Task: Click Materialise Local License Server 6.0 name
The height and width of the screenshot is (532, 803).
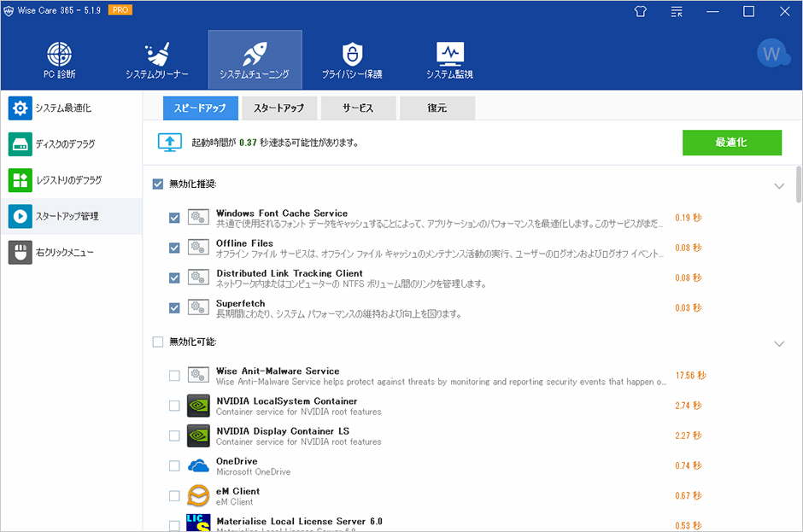Action: (299, 521)
